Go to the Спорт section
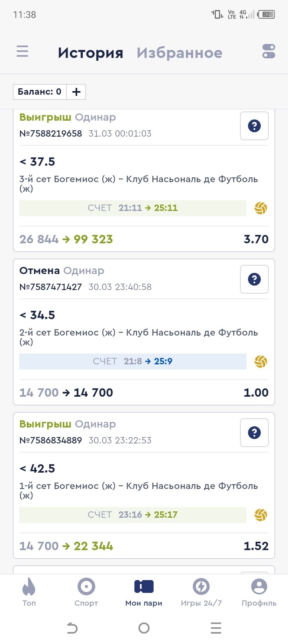Screen dimensions: 288x644 click(x=86, y=592)
